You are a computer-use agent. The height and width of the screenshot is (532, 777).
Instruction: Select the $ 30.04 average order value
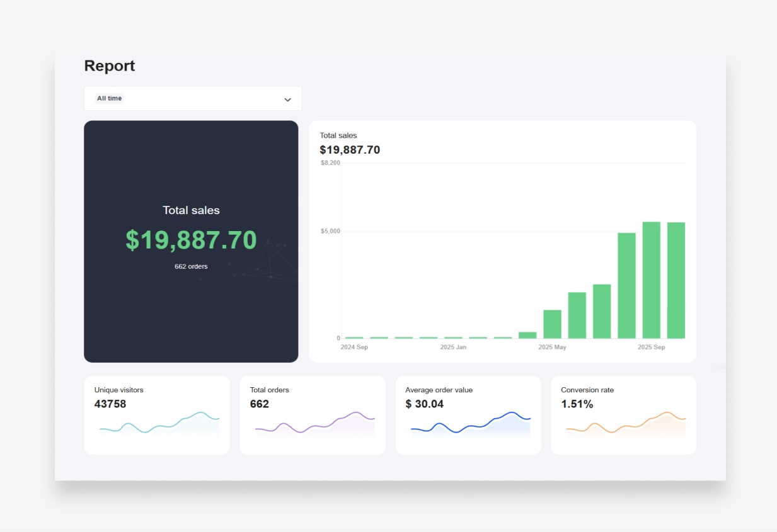point(424,404)
